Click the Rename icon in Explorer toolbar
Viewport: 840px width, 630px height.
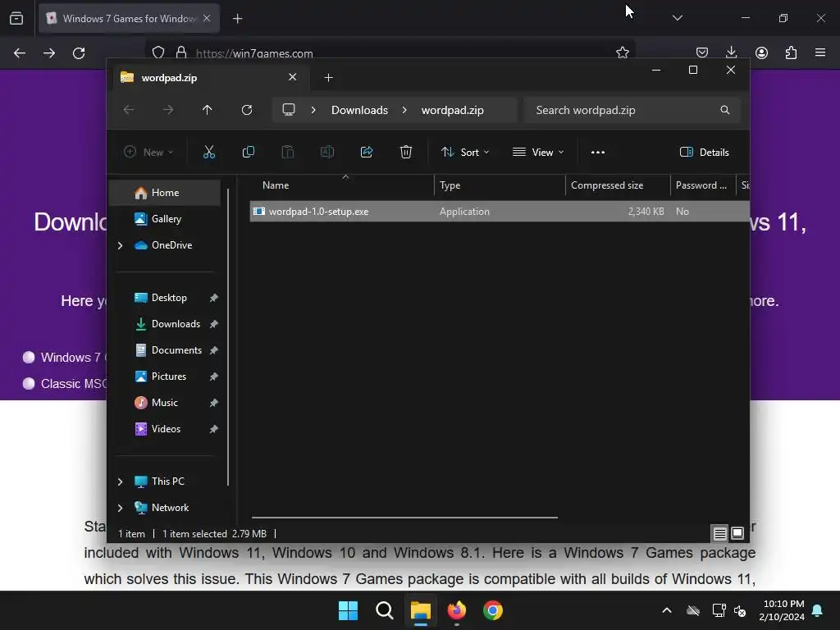(x=326, y=152)
